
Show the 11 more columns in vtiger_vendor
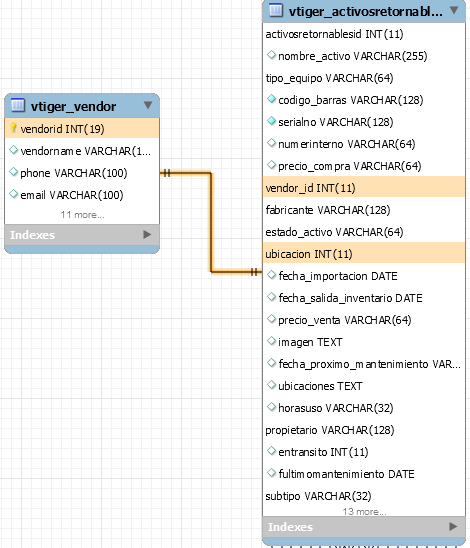coord(82,215)
